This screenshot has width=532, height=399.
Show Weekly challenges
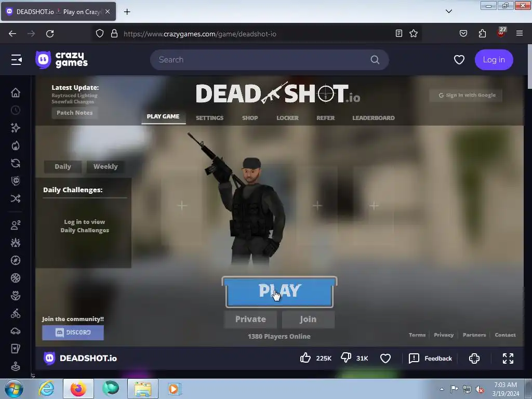(105, 167)
